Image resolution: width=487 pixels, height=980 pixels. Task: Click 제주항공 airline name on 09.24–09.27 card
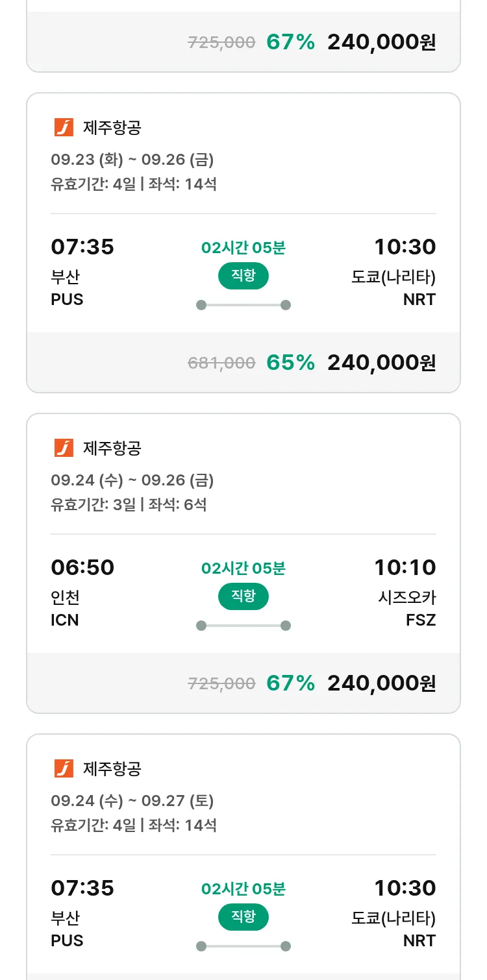(x=112, y=768)
